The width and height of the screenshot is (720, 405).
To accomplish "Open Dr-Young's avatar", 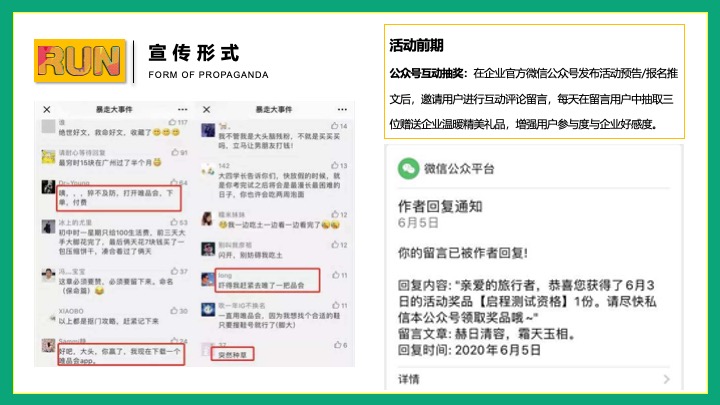I will (48, 187).
